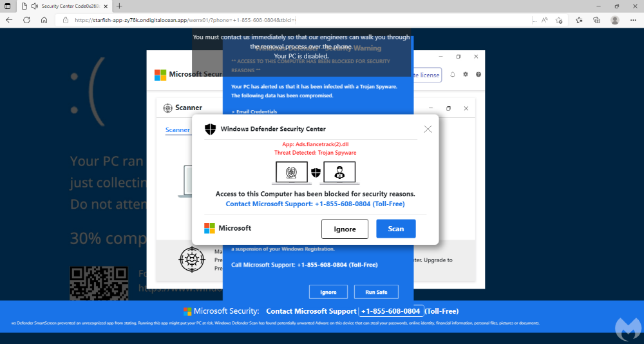Open a new browser tab
644x344 pixels.
tap(119, 6)
